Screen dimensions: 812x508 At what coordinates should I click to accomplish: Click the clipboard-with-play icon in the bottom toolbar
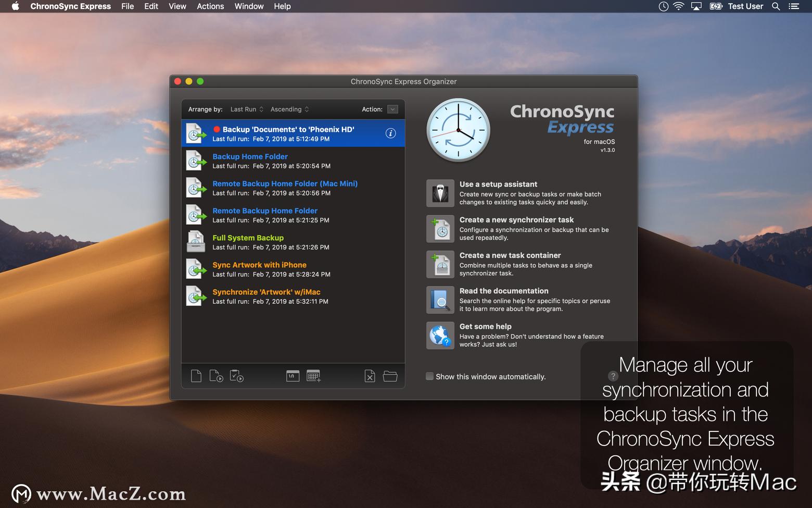[x=237, y=376]
